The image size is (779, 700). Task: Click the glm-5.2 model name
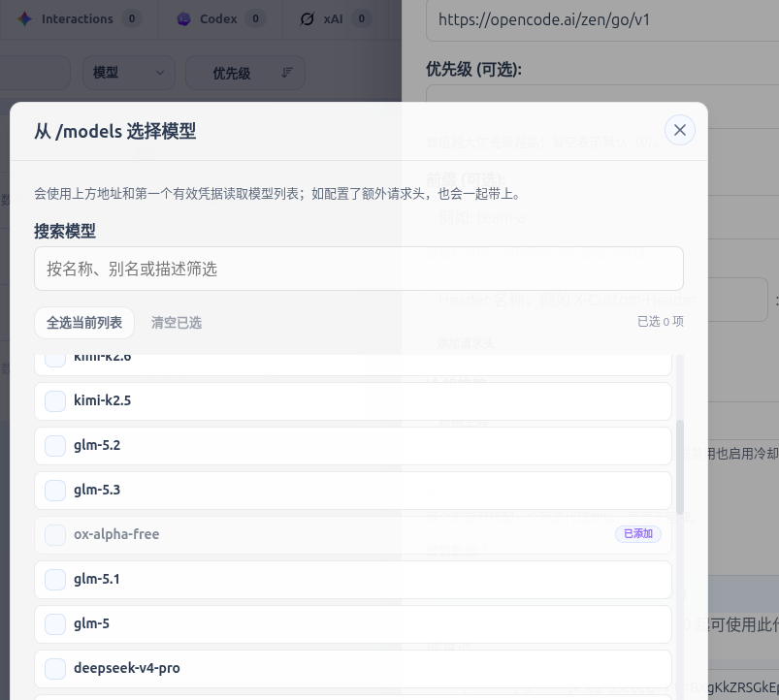[x=97, y=445]
